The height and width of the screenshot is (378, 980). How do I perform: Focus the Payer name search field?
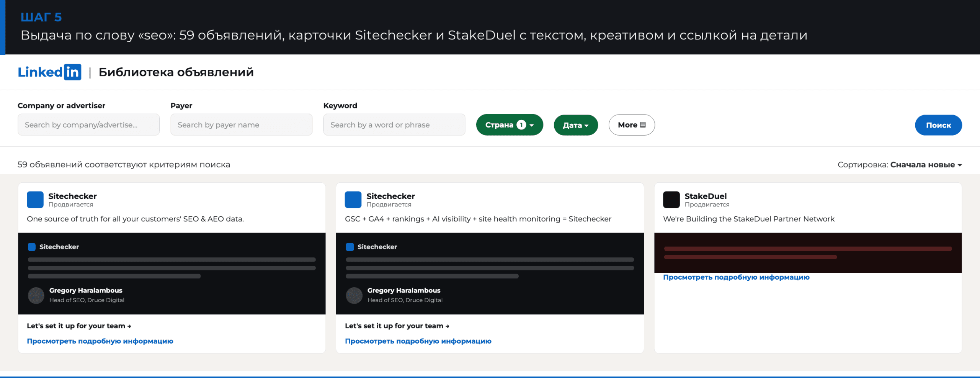click(241, 124)
